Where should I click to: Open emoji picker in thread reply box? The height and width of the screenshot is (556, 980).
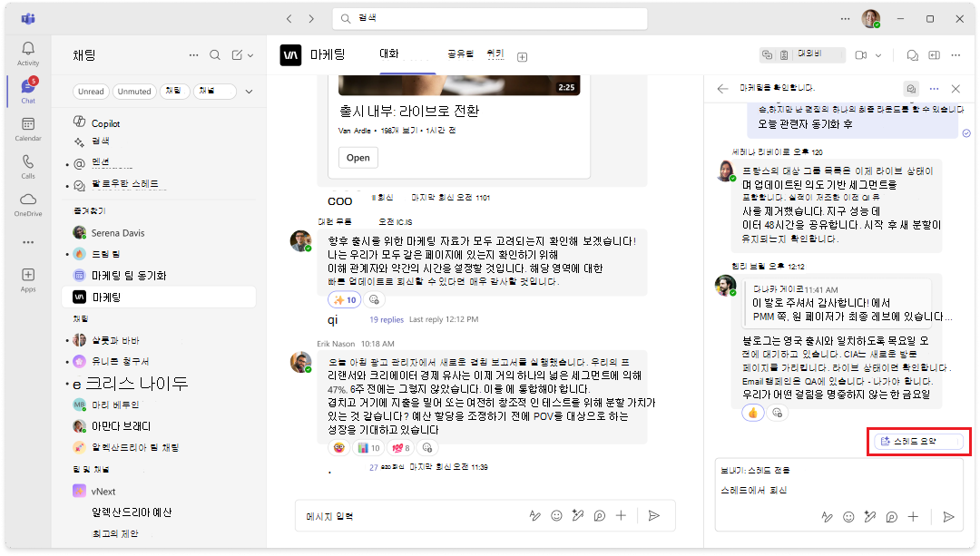(x=848, y=517)
